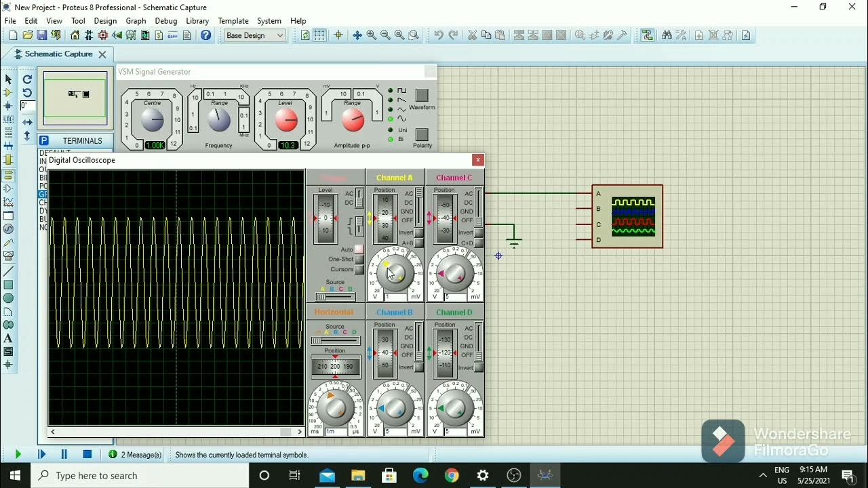Close the Digital Oscilloscope window
The image size is (868, 488).
(478, 160)
